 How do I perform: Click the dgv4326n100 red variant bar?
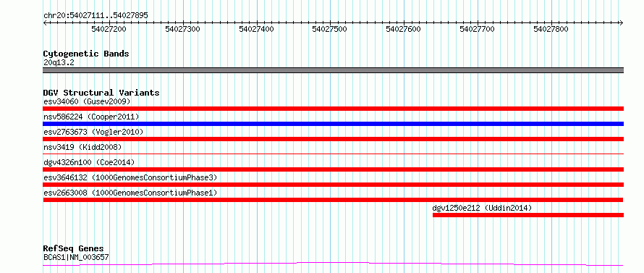(333, 169)
